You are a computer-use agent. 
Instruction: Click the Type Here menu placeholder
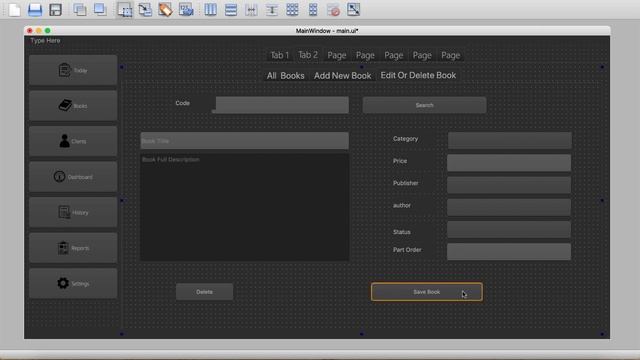tap(45, 40)
